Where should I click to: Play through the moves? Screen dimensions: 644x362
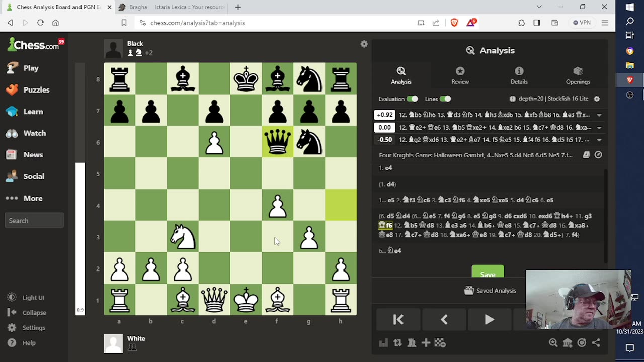click(x=489, y=320)
